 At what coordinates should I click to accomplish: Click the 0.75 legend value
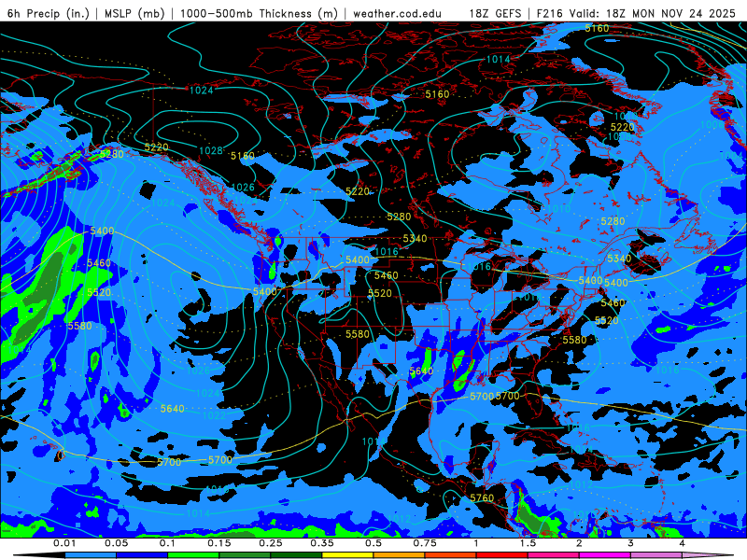(425, 543)
